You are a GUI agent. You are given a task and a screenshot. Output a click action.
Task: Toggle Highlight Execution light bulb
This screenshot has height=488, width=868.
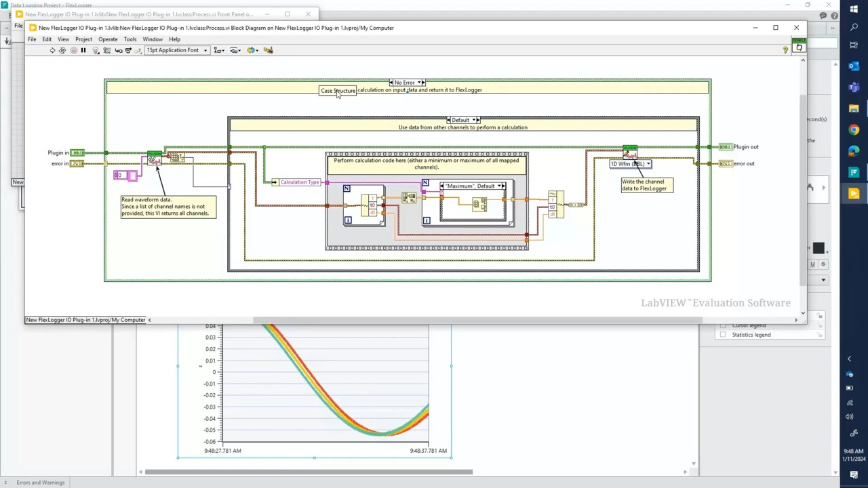tap(96, 50)
